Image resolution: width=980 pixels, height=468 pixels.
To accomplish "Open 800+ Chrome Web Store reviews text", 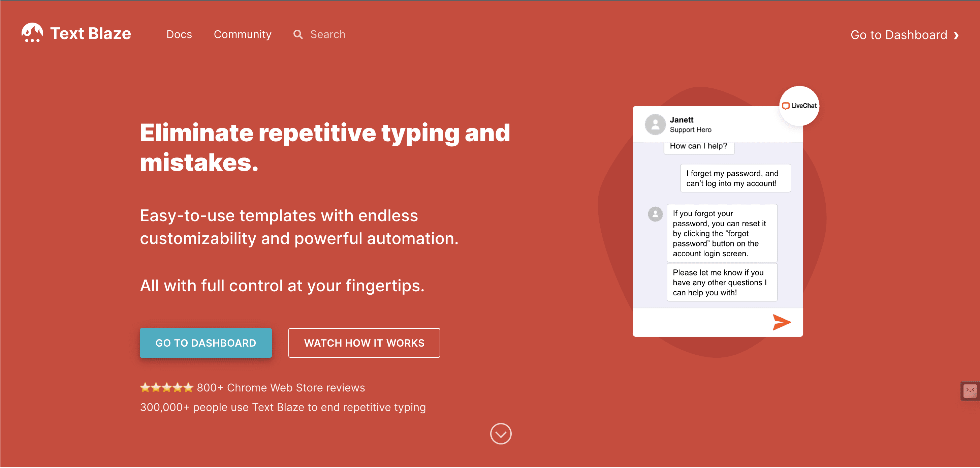I will pyautogui.click(x=281, y=388).
